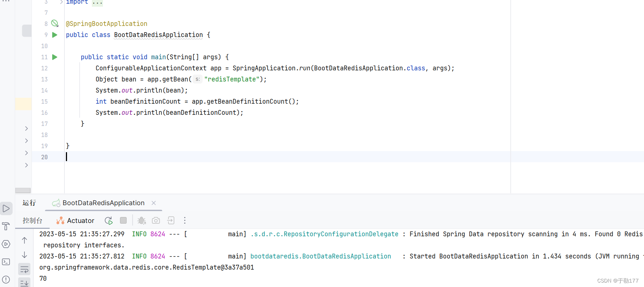Run class from gutter arrow on line 9
This screenshot has width=644, height=287.
pyautogui.click(x=55, y=35)
